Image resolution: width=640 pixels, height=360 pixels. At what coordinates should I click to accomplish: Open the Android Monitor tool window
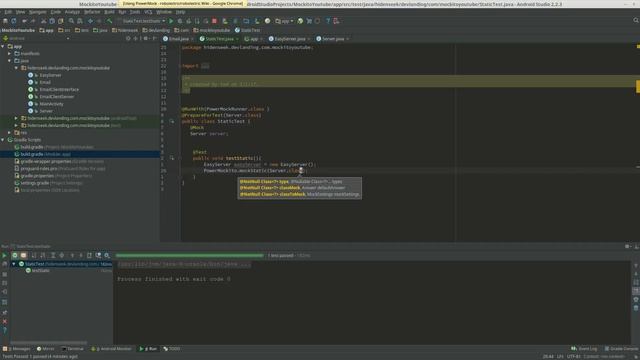click(x=111, y=349)
